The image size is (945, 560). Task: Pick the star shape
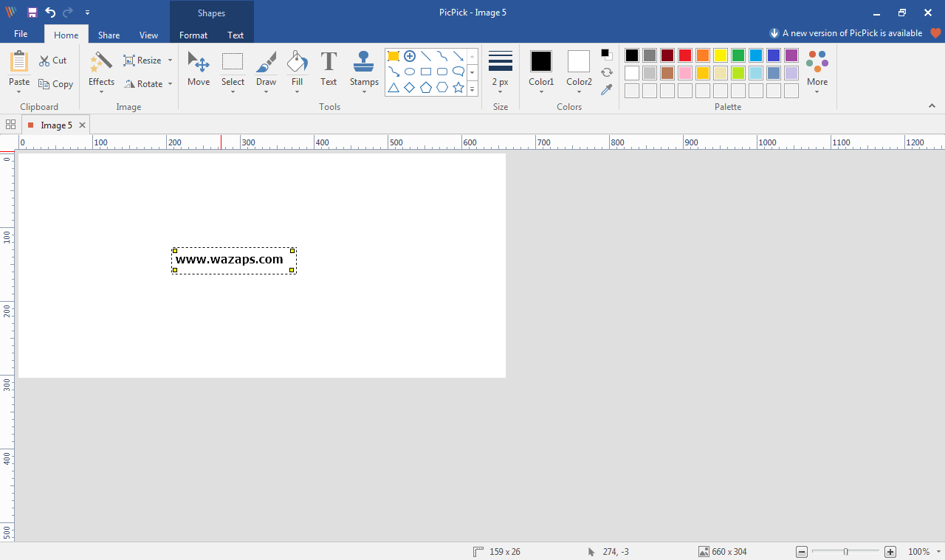click(458, 88)
